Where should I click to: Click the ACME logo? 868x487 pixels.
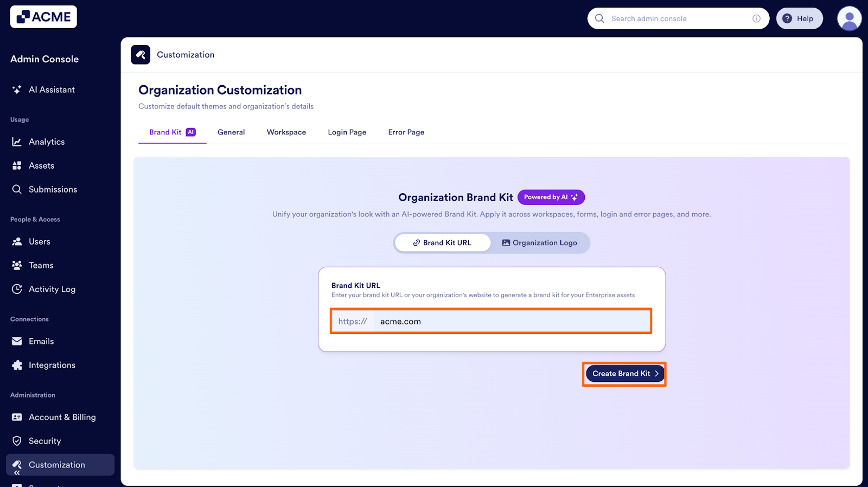click(x=43, y=17)
